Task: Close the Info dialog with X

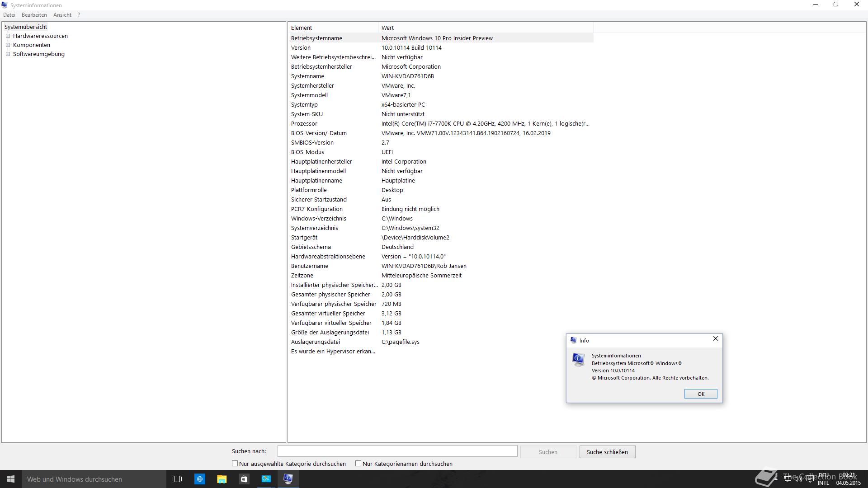Action: (715, 338)
